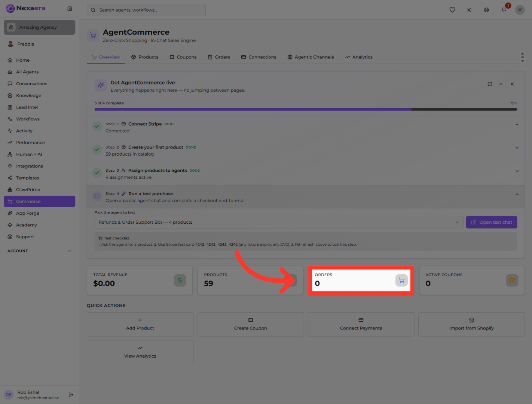Collapse the sidebar panel icon
Viewport: 532px width, 404px height.
coord(70,9)
